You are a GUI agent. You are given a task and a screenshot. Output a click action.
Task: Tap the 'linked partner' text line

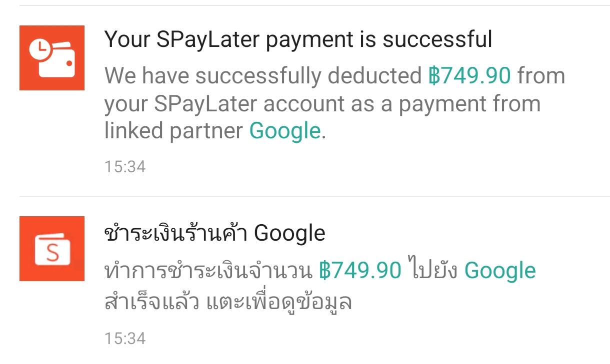coord(174,131)
